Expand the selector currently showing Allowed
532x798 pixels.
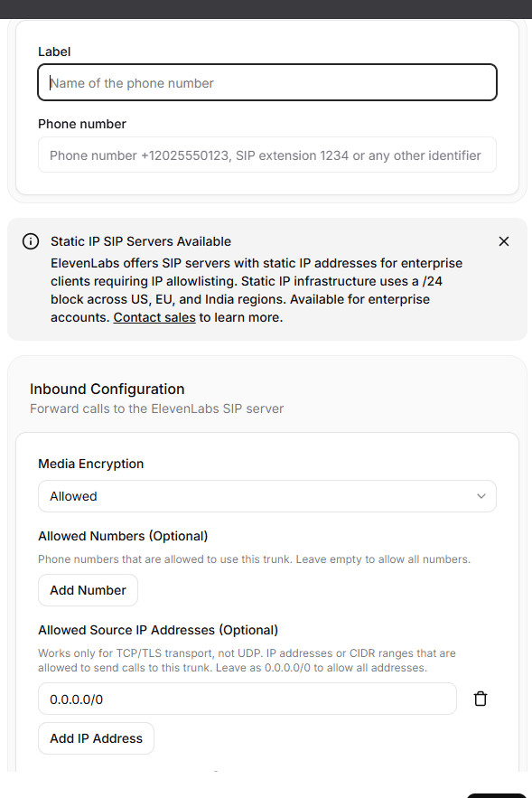point(266,496)
